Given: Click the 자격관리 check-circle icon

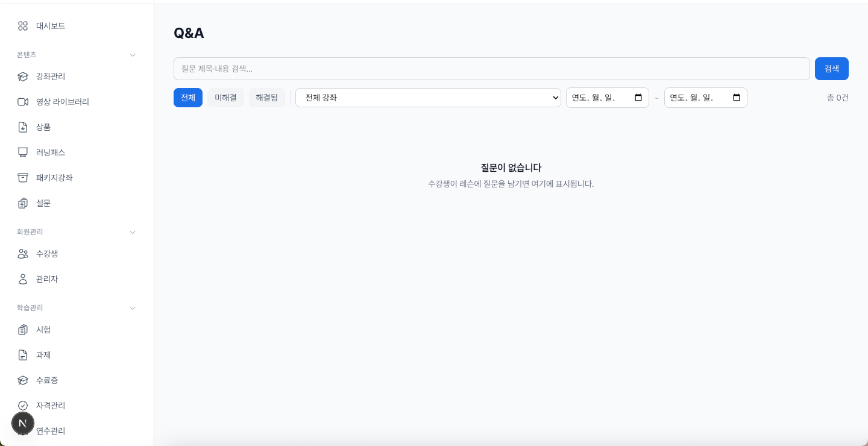Looking at the screenshot, I should tap(23, 406).
